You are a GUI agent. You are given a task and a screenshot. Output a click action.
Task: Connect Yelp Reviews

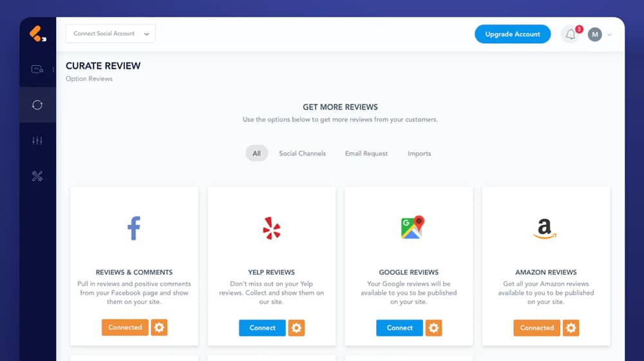(263, 327)
